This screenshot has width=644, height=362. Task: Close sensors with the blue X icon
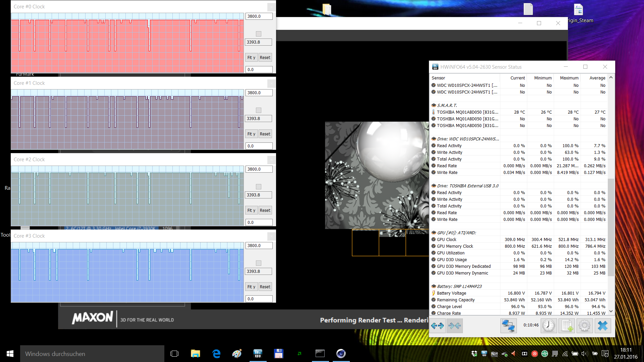click(603, 326)
